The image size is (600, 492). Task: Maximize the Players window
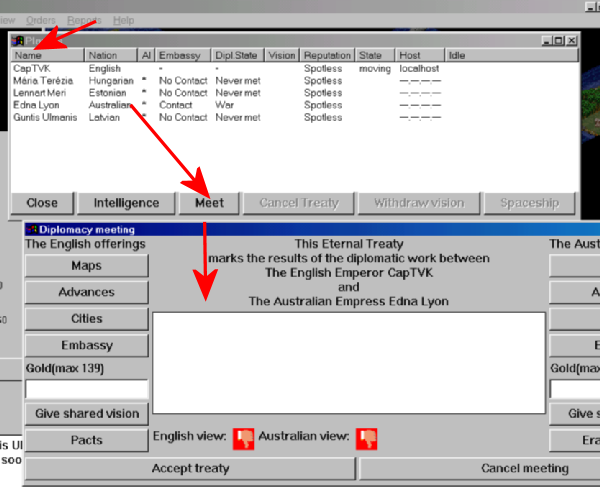559,41
